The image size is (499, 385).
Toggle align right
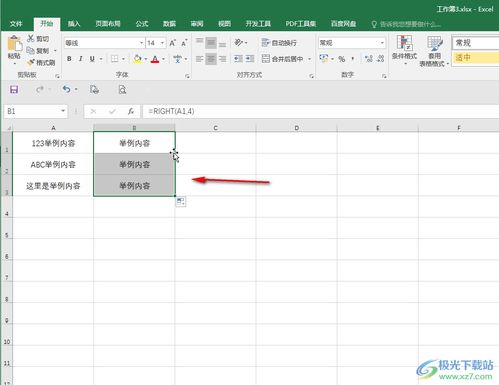[x=222, y=59]
